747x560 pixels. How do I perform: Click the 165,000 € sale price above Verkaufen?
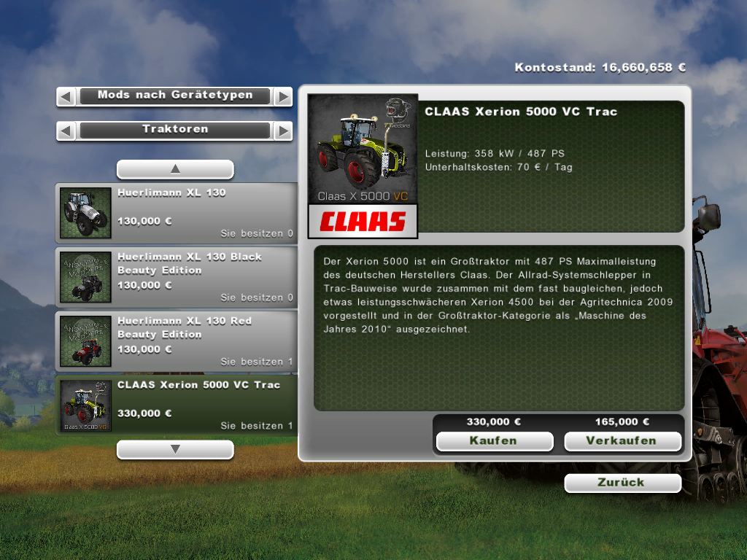tap(622, 422)
